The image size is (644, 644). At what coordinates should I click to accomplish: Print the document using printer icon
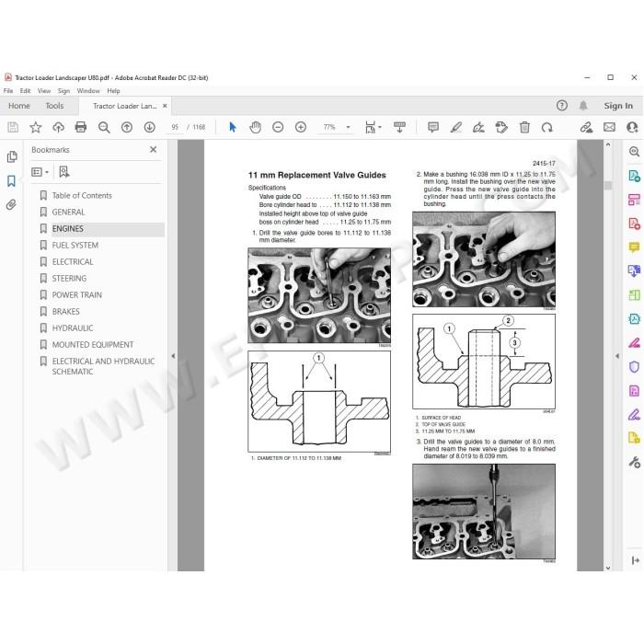coord(81,127)
